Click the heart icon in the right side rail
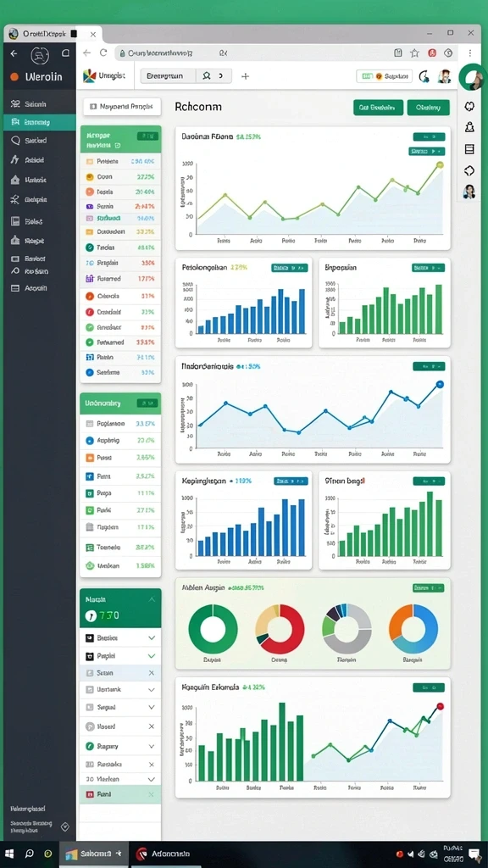 pos(469,106)
